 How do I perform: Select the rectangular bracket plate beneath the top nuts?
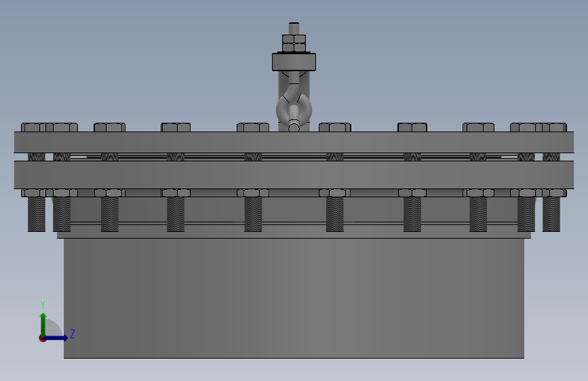coord(294,62)
